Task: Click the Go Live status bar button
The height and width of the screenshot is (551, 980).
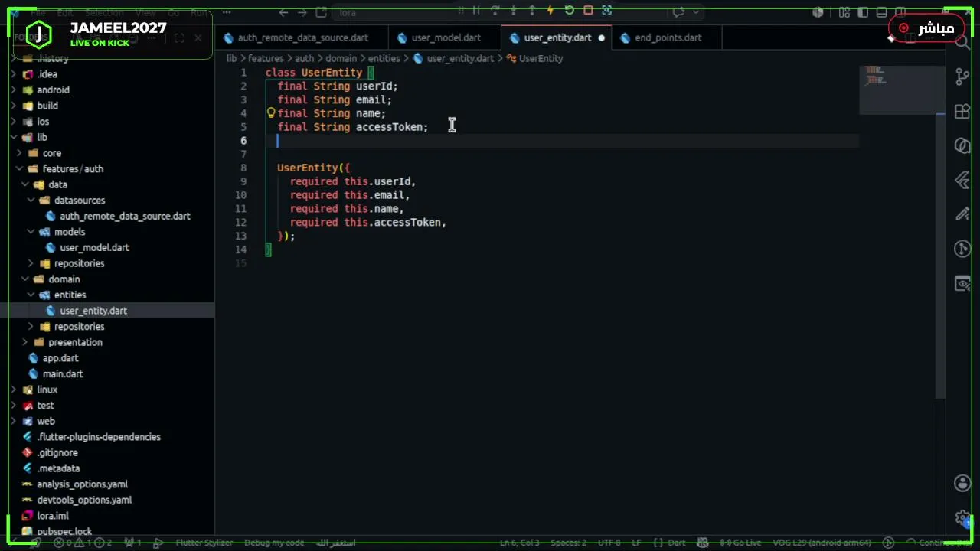Action: pos(740,543)
